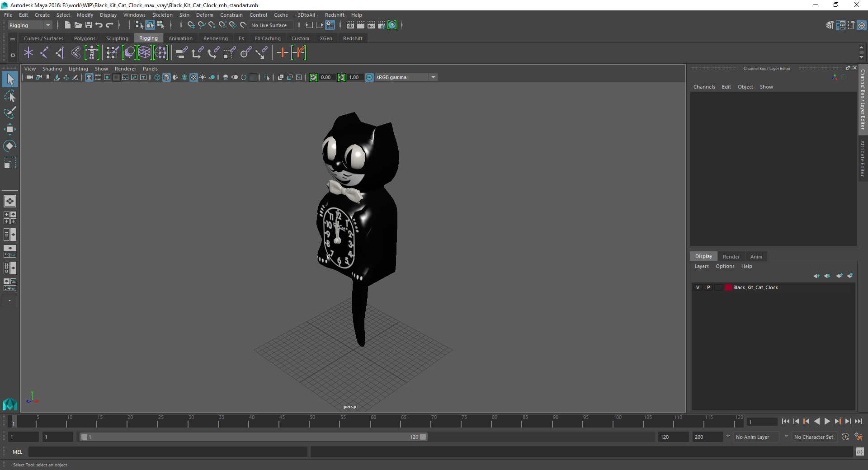The image size is (868, 470).
Task: Click the HumanIK character shelf icon
Action: click(92, 53)
